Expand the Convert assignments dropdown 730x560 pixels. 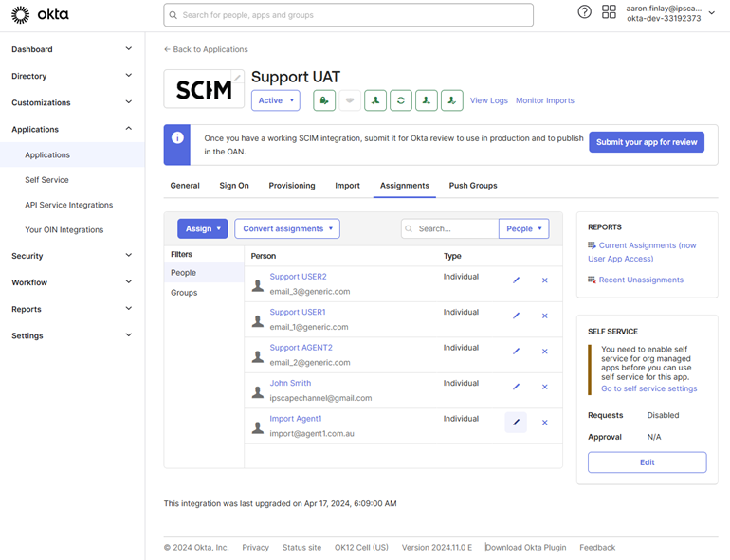click(287, 228)
